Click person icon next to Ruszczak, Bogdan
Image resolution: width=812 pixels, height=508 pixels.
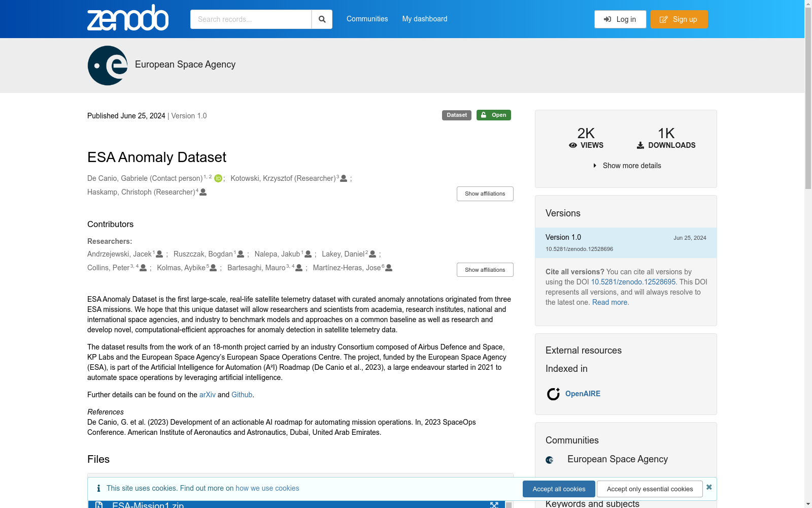[241, 254]
